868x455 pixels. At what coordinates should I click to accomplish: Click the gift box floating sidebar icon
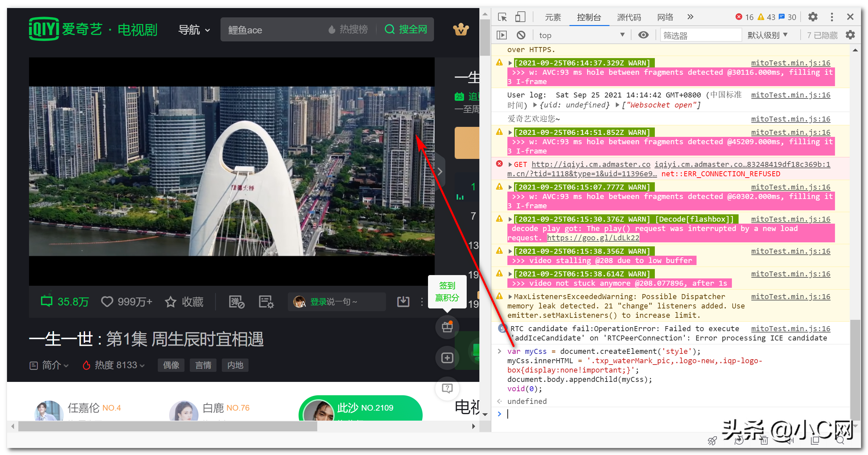tap(447, 327)
